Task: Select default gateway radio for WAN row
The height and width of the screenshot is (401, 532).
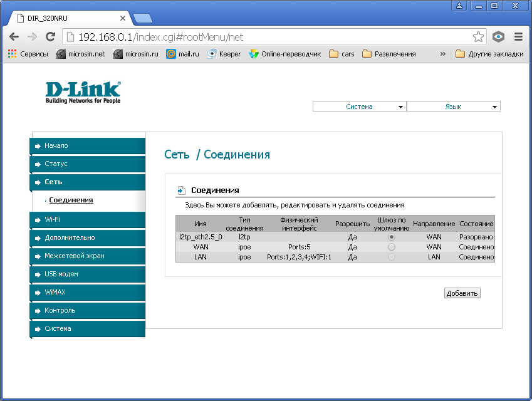Action: point(392,247)
